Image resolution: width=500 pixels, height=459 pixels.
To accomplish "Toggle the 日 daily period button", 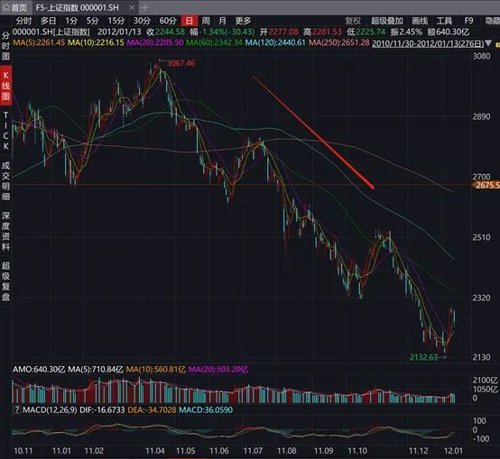I will pos(189,21).
